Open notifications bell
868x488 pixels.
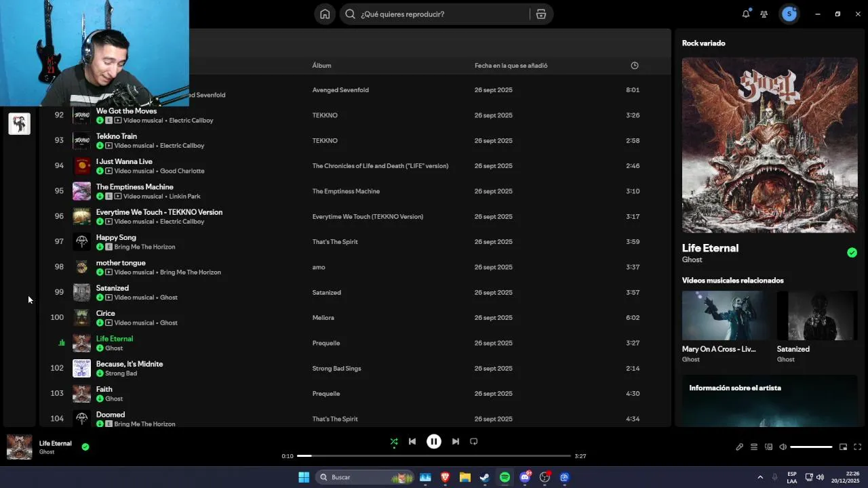pyautogui.click(x=746, y=14)
